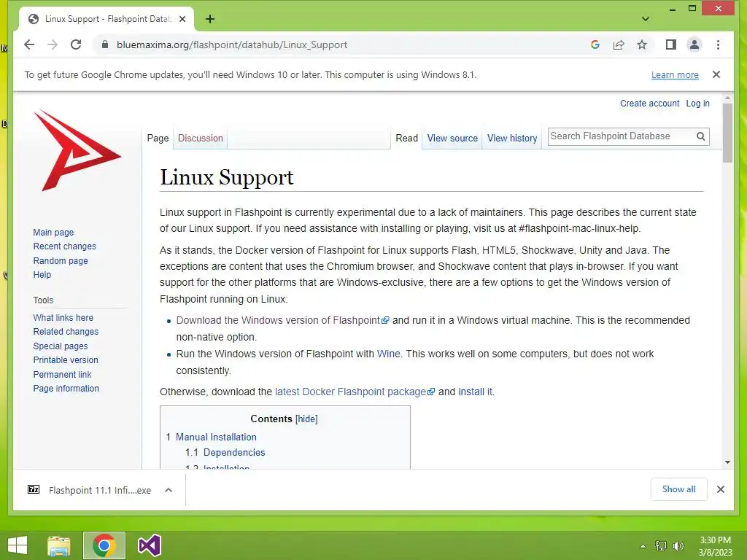Close the Linux Support tab

182,19
